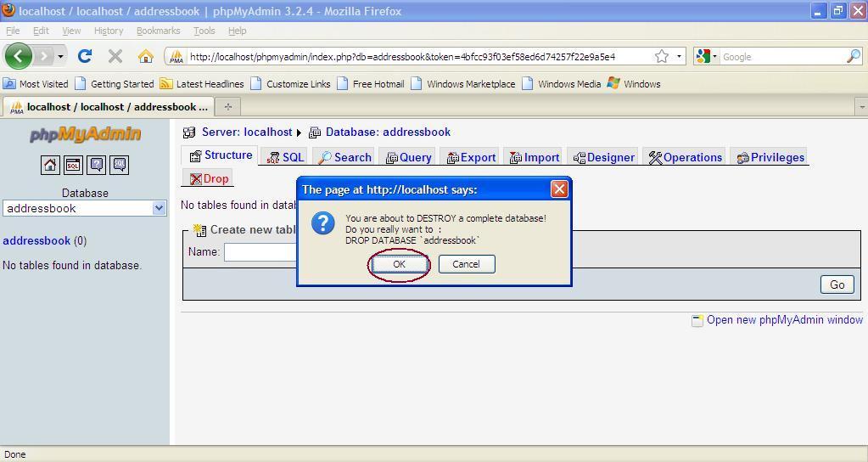Open the list all tabs dropdown

click(x=861, y=107)
